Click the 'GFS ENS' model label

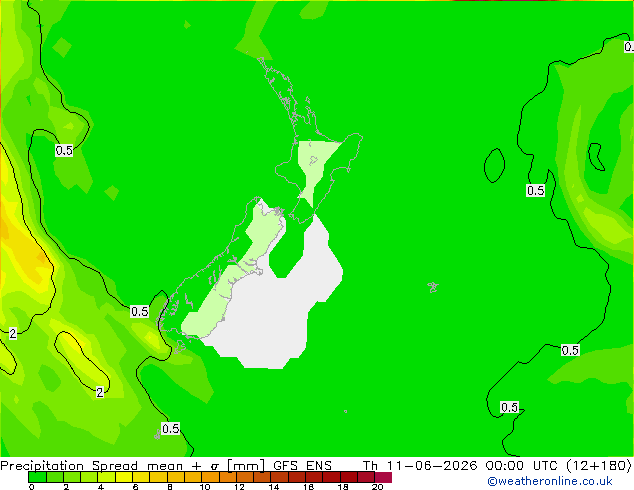[x=302, y=465]
